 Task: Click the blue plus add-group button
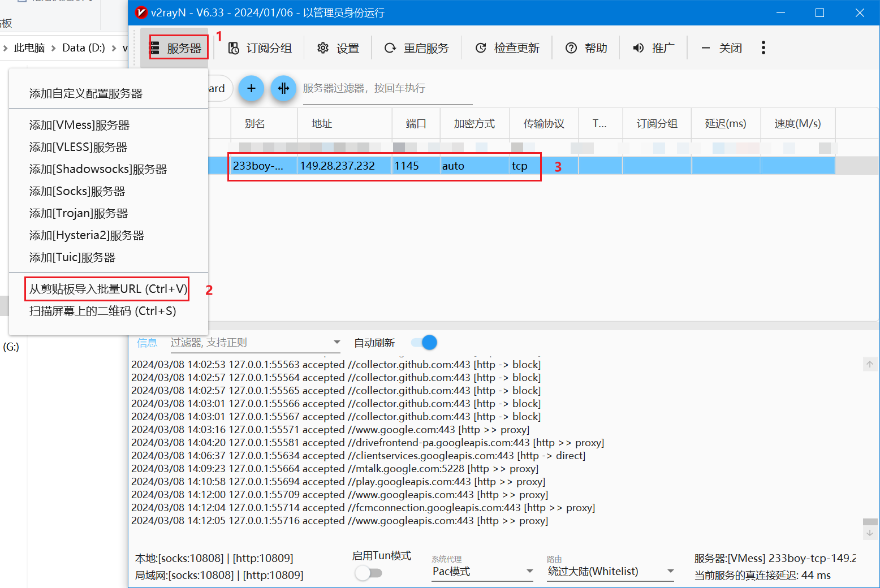pos(251,88)
